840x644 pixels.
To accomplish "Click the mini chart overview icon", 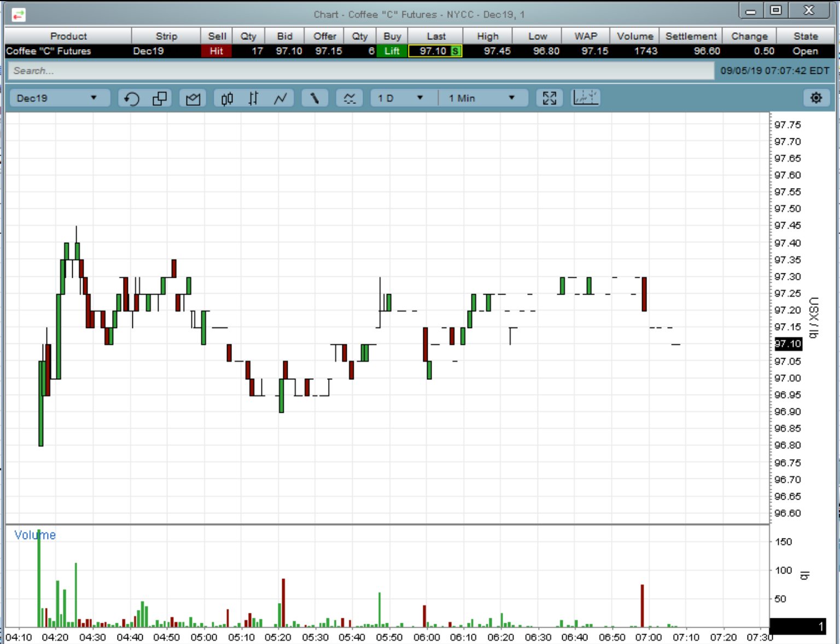I will (x=586, y=98).
